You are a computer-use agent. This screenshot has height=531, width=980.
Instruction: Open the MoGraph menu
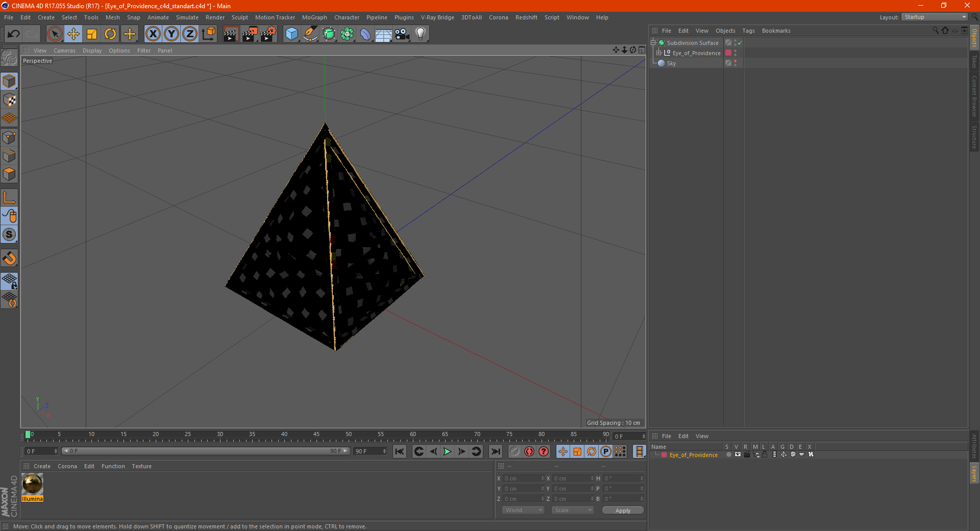click(x=314, y=17)
